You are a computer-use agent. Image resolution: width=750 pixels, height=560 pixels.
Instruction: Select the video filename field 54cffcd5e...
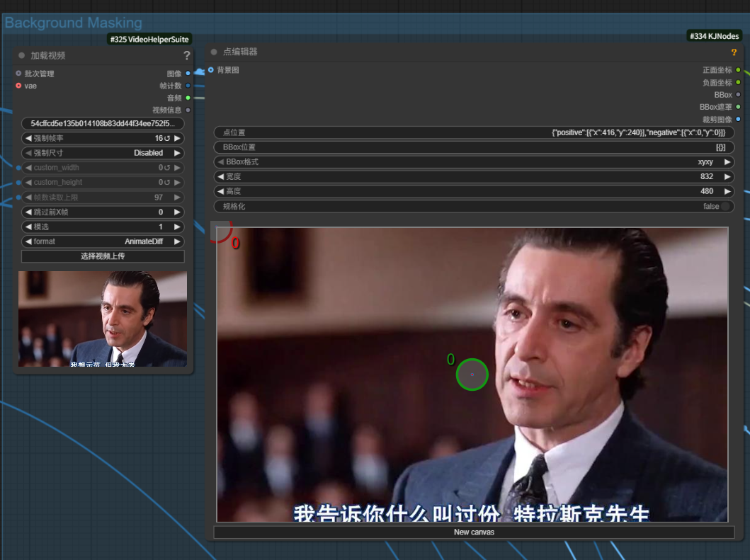(x=103, y=123)
